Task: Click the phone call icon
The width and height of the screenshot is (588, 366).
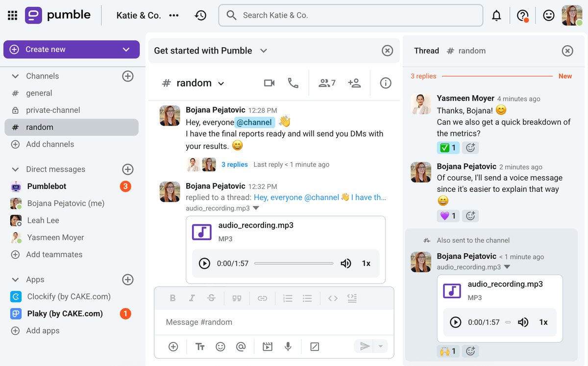Action: click(x=293, y=83)
